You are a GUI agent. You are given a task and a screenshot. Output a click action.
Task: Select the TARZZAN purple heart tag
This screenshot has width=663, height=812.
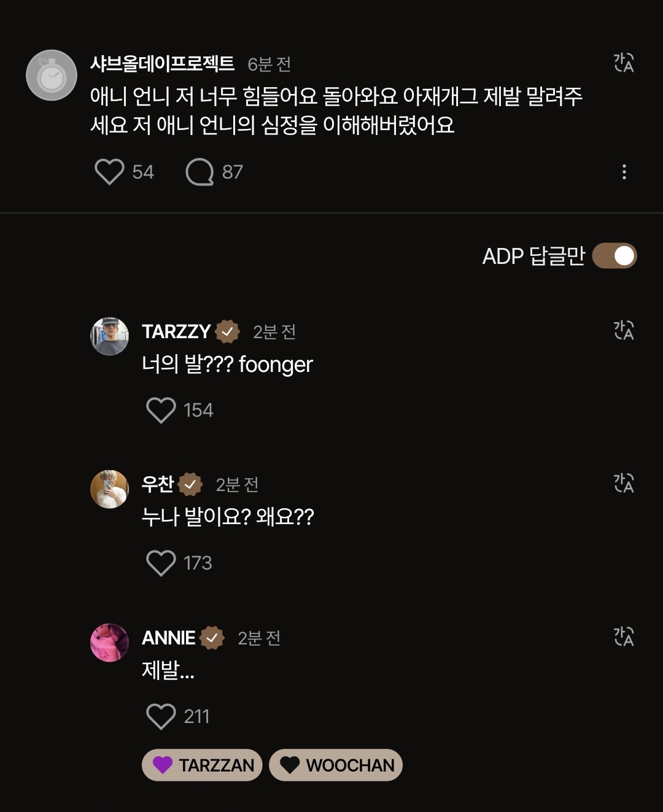[x=202, y=765]
